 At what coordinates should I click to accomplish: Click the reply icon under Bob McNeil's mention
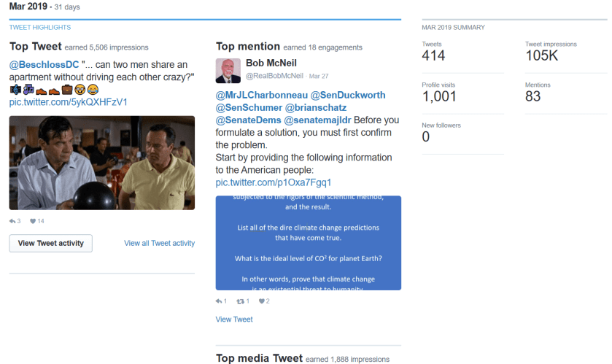tap(220, 301)
